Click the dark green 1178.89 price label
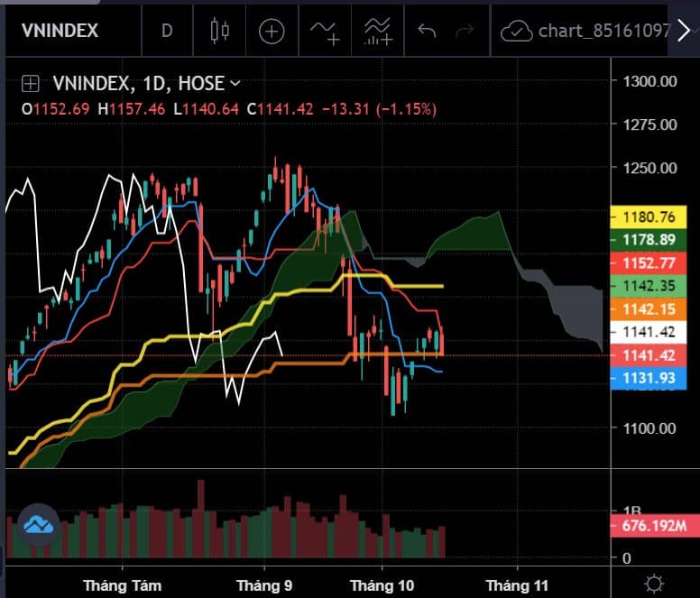The width and height of the screenshot is (700, 598). pyautogui.click(x=649, y=240)
